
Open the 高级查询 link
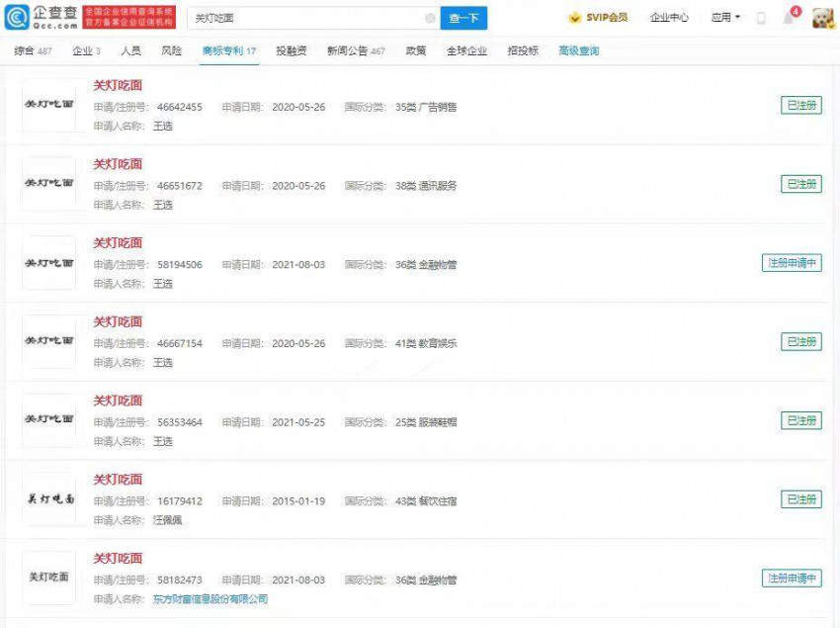pyautogui.click(x=578, y=50)
